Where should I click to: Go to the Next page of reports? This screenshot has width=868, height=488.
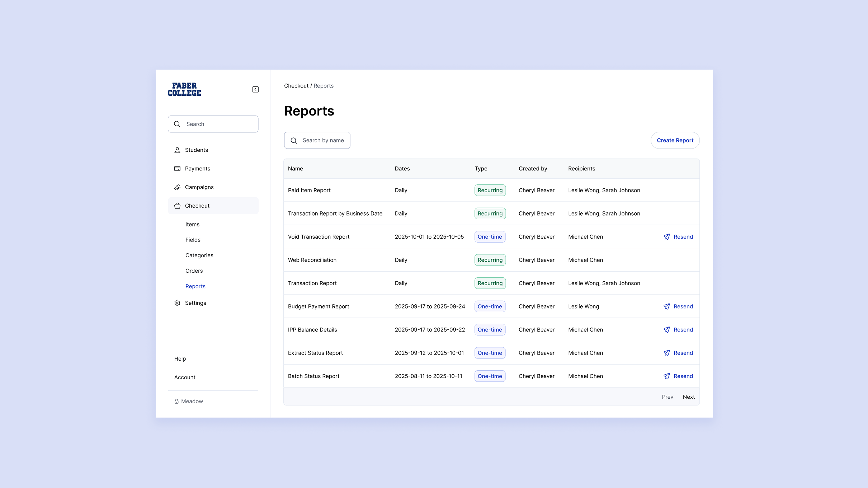point(689,397)
